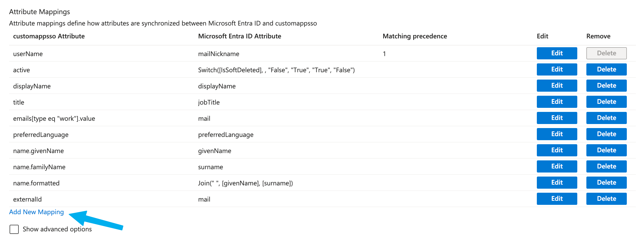
Task: Edit the work emails mapping
Action: pyautogui.click(x=557, y=118)
